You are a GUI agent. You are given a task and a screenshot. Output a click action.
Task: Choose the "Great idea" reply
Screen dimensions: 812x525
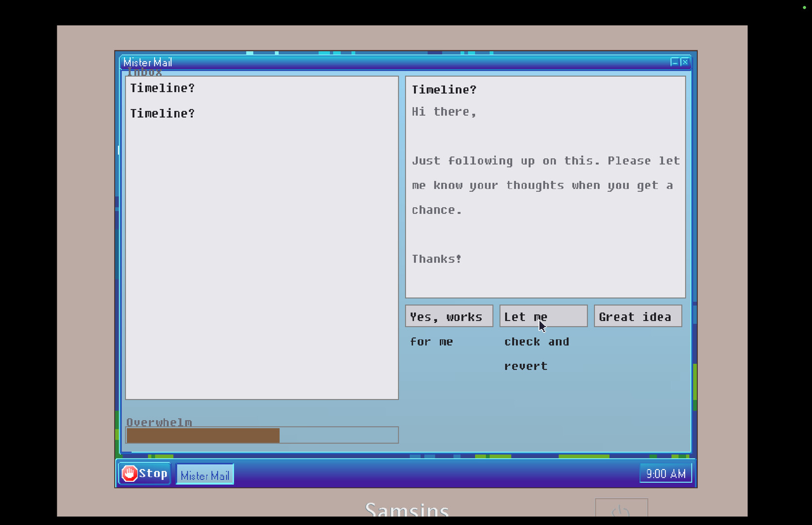(x=638, y=316)
